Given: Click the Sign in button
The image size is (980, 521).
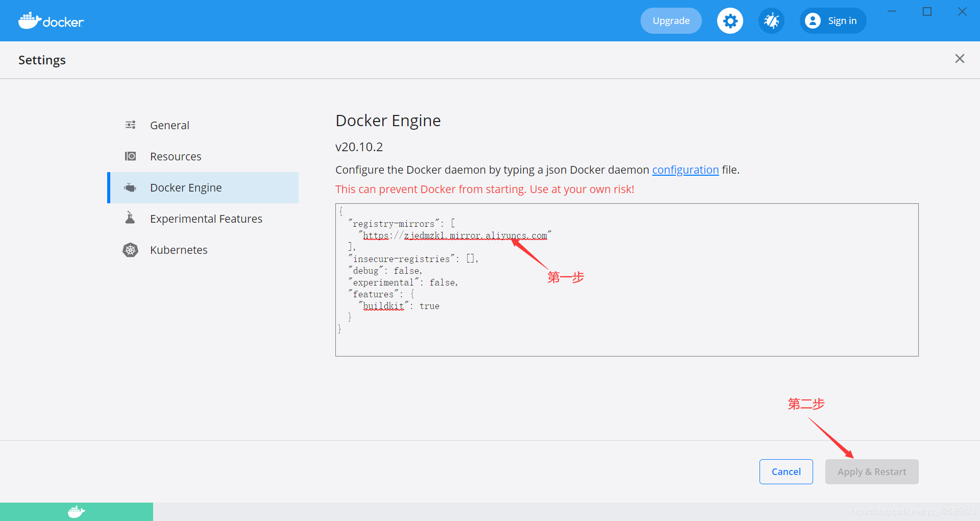Looking at the screenshot, I should [x=833, y=21].
